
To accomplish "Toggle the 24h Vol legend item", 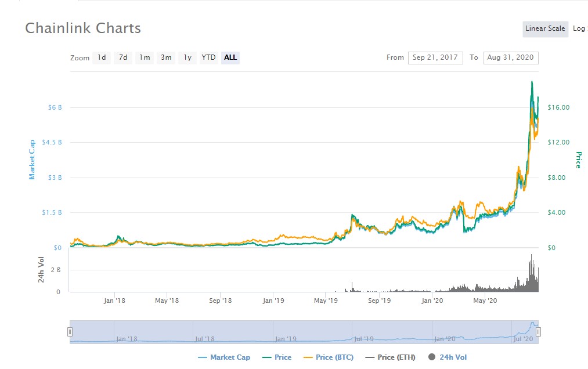I will coord(448,357).
